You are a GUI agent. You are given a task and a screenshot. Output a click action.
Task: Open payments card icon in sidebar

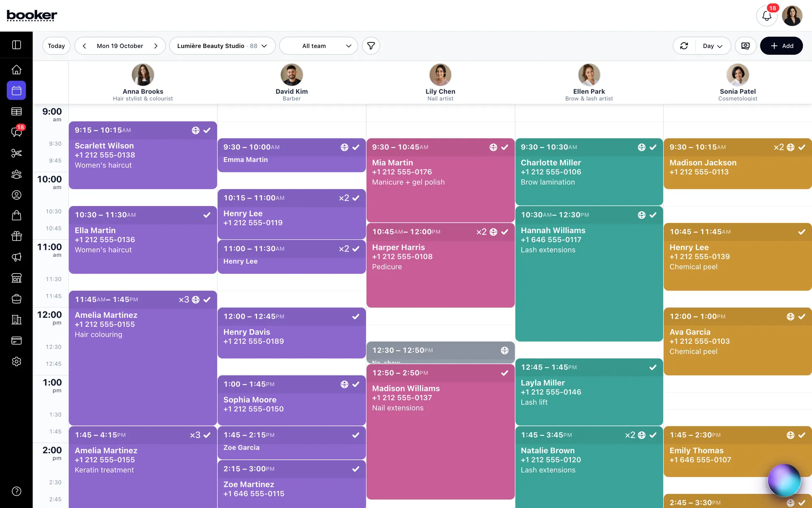click(x=17, y=341)
